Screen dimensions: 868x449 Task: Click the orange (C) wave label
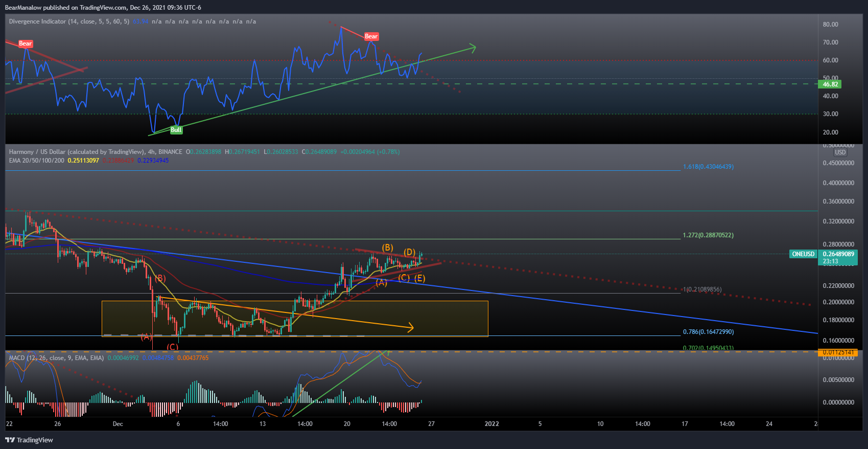(x=404, y=278)
